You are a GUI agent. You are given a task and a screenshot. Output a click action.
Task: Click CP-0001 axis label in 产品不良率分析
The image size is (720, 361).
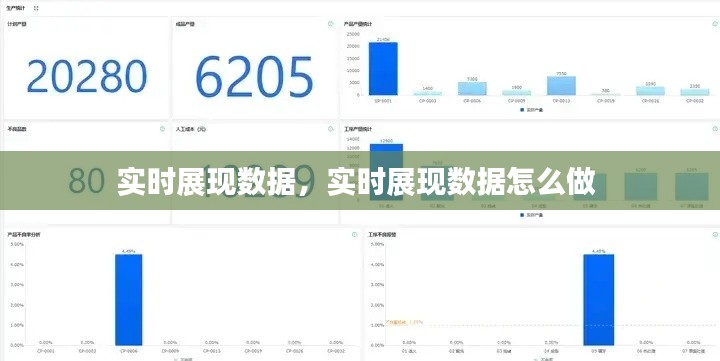point(46,351)
